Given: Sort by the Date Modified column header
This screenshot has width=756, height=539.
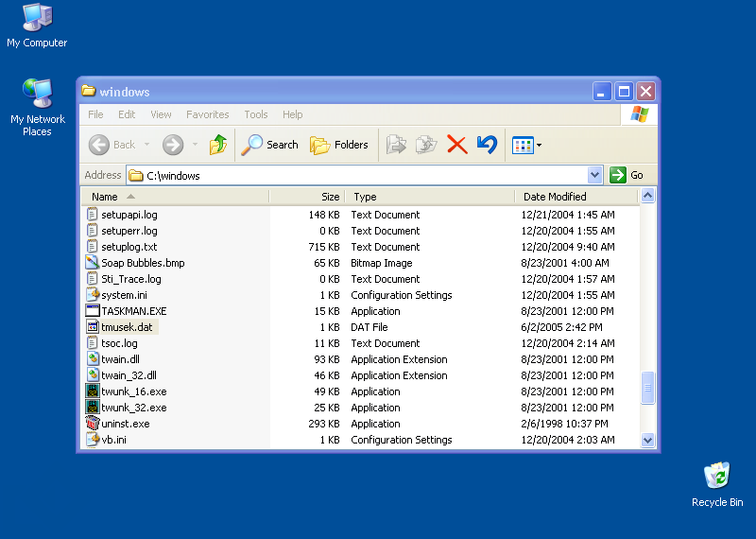Looking at the screenshot, I should click(576, 197).
